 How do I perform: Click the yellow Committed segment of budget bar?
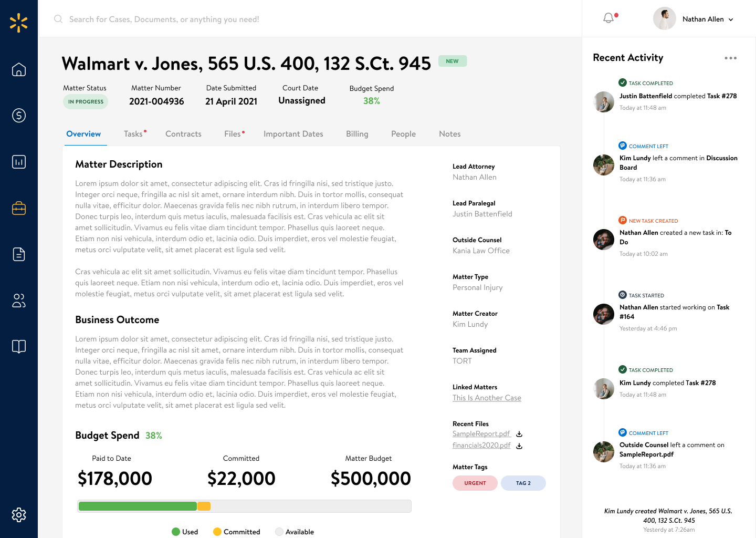point(204,506)
